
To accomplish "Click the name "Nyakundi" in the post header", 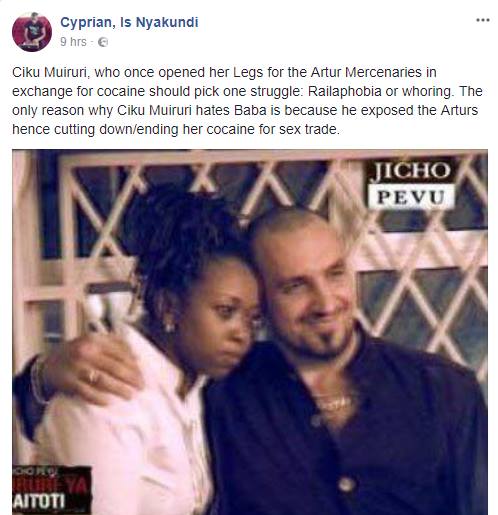I will 167,23.
